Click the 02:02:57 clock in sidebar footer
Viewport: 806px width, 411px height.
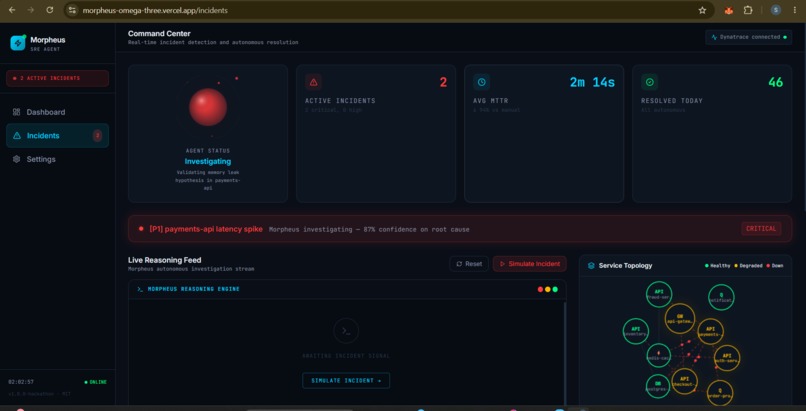(x=21, y=382)
